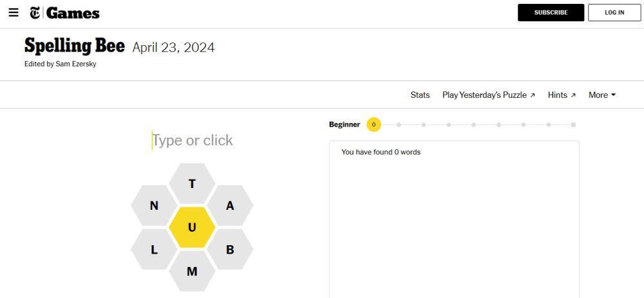Image resolution: width=644 pixels, height=298 pixels.
Task: Select the A letter hexagon
Action: [230, 205]
